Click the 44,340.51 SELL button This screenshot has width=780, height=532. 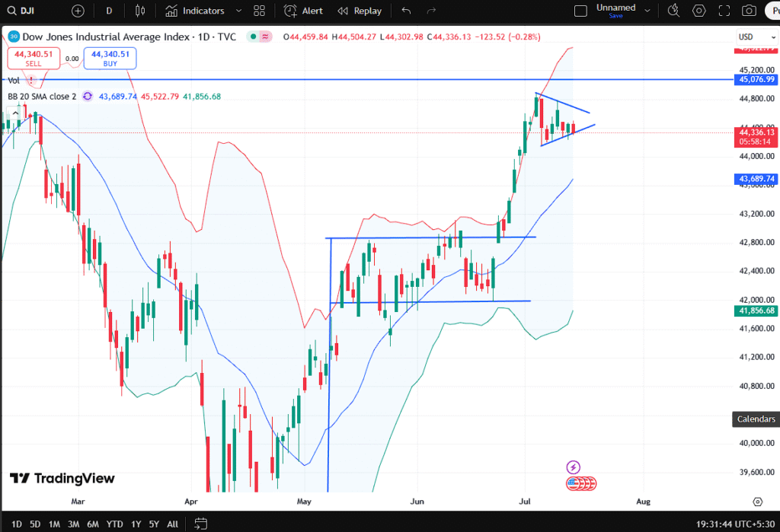[34, 58]
